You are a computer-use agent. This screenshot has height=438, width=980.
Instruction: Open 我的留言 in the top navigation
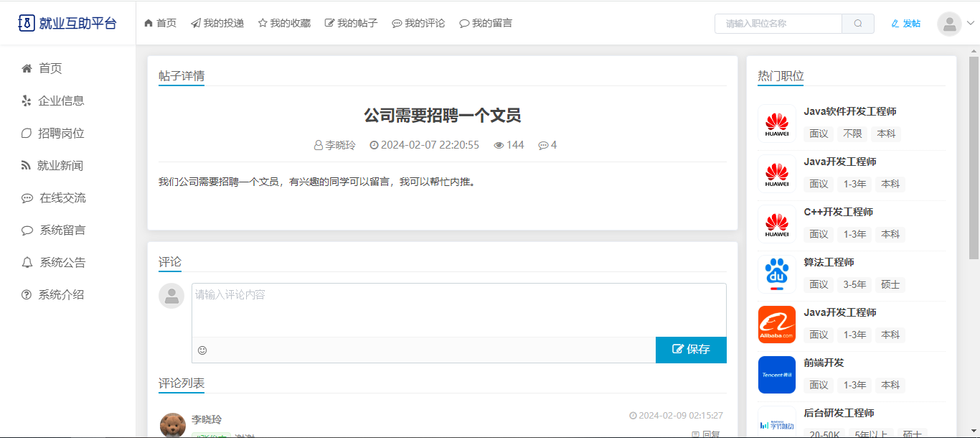(486, 23)
